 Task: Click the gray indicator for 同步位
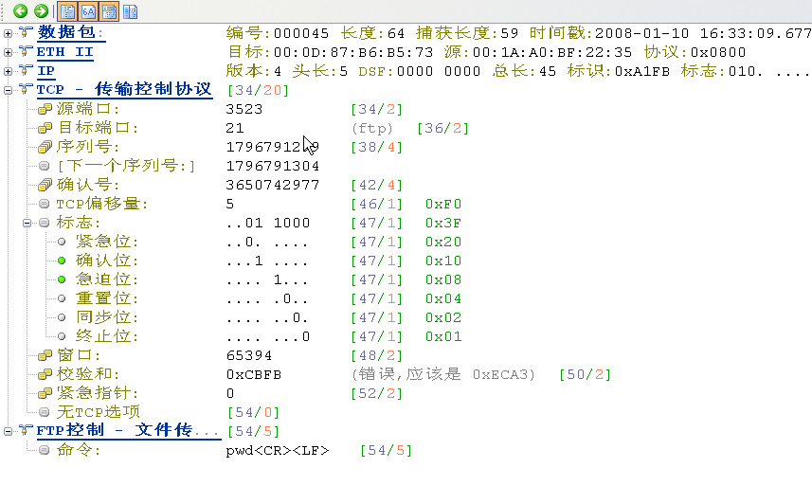(63, 317)
